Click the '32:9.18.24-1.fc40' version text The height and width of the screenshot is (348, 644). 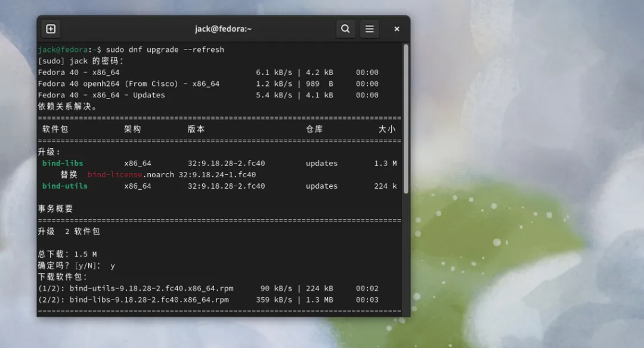217,174
